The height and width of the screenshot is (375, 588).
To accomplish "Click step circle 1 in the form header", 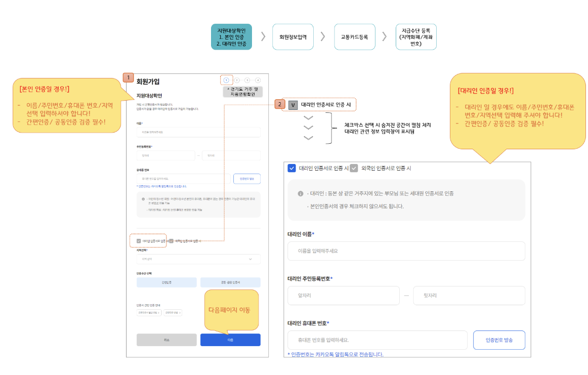I will pos(227,79).
